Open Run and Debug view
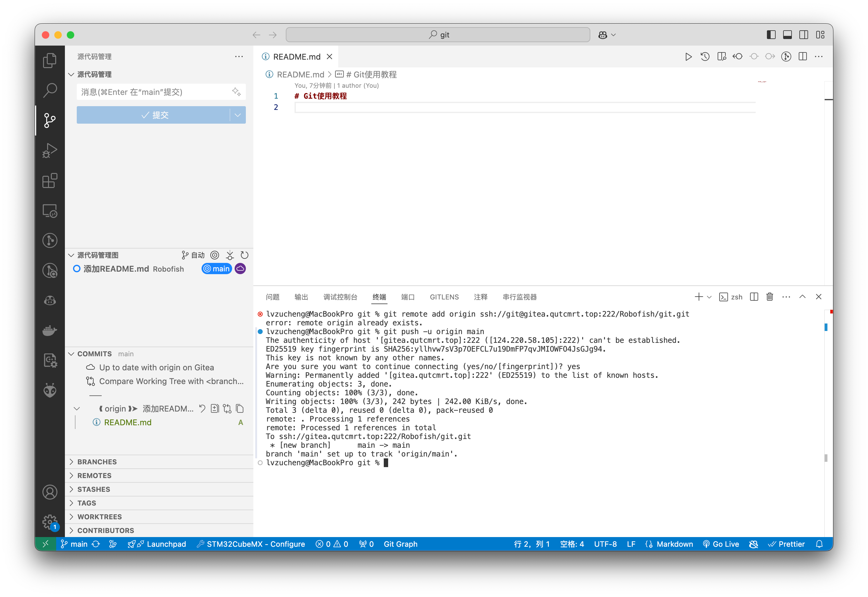Image resolution: width=868 pixels, height=597 pixels. pyautogui.click(x=50, y=150)
